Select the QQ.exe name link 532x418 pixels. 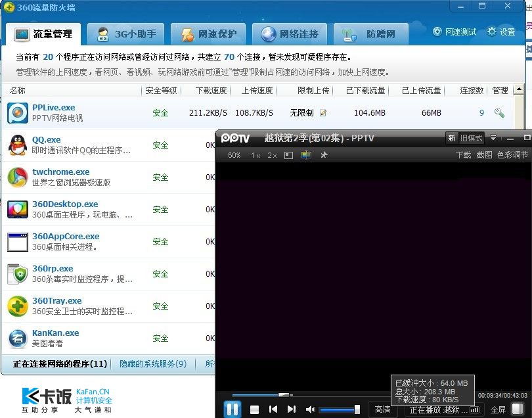(x=47, y=140)
